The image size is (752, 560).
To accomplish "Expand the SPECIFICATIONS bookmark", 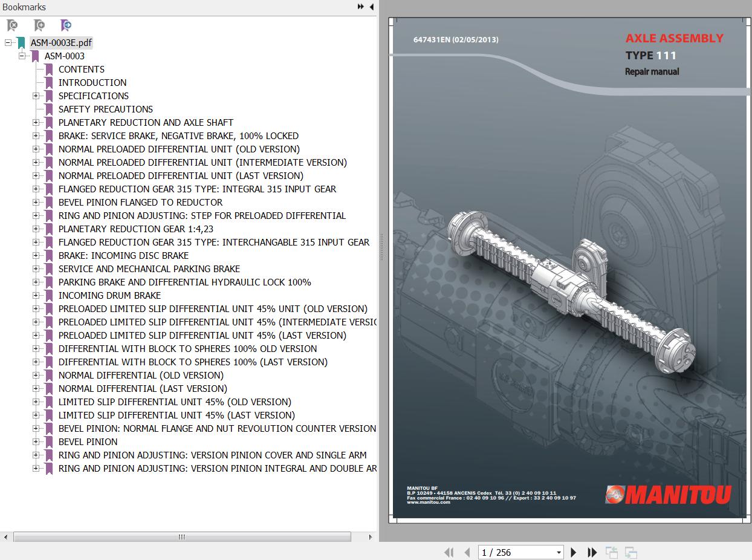I will tap(36, 96).
